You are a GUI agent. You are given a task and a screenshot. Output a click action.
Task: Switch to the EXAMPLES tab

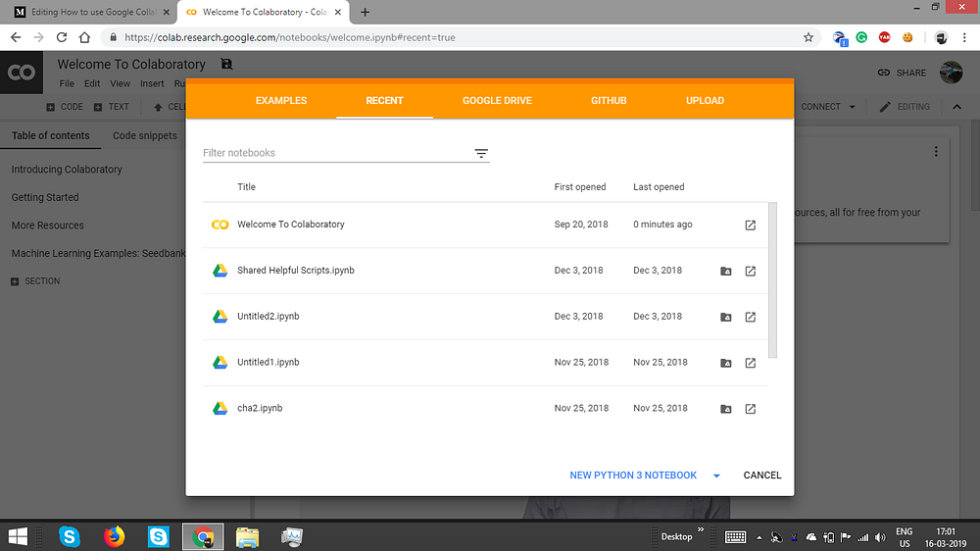coord(281,101)
